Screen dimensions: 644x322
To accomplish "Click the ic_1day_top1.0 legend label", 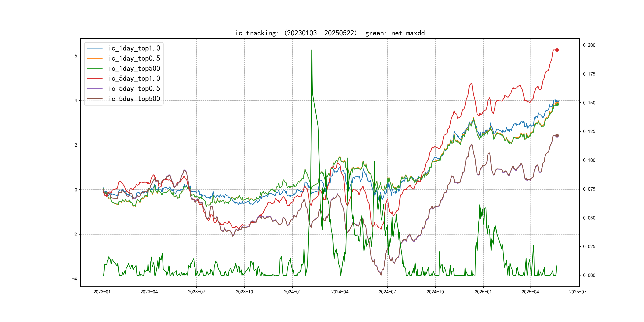I will point(134,48).
